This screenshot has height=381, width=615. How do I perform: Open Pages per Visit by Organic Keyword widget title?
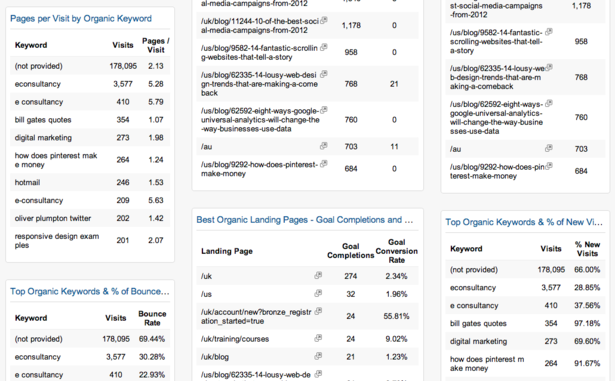pos(81,18)
